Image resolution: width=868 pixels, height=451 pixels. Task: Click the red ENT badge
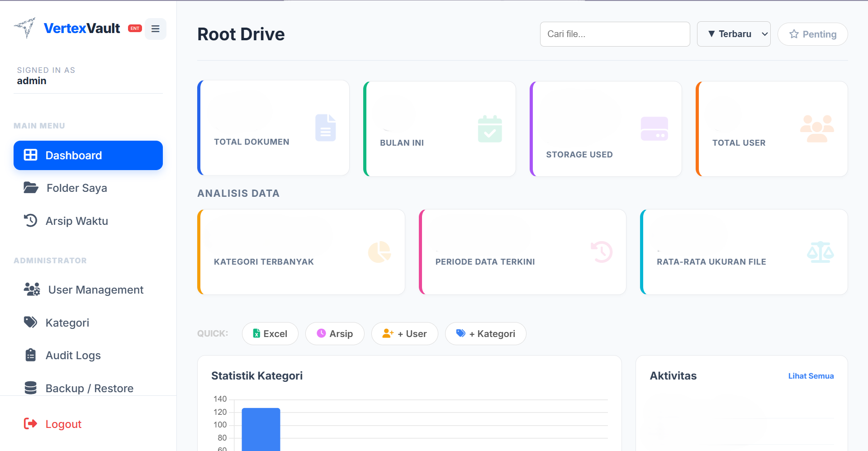point(135,28)
